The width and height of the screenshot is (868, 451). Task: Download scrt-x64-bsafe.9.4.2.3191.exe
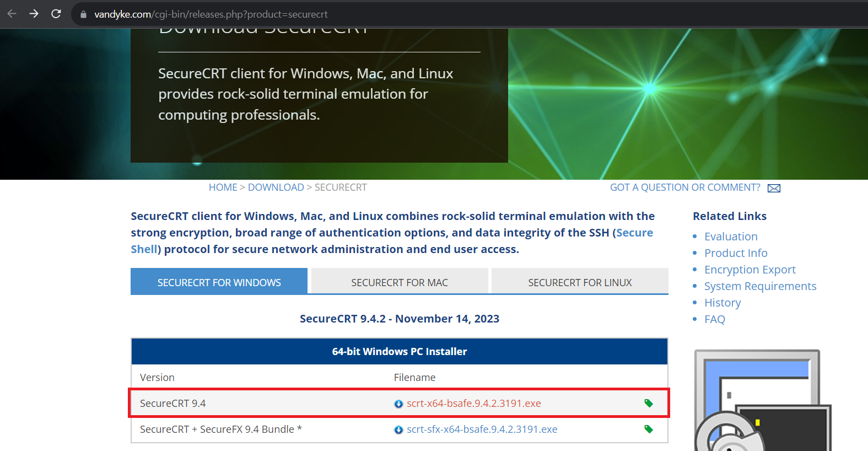point(473,403)
